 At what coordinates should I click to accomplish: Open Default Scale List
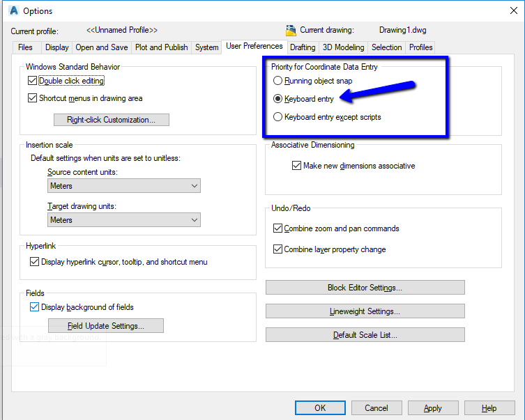[365, 335]
